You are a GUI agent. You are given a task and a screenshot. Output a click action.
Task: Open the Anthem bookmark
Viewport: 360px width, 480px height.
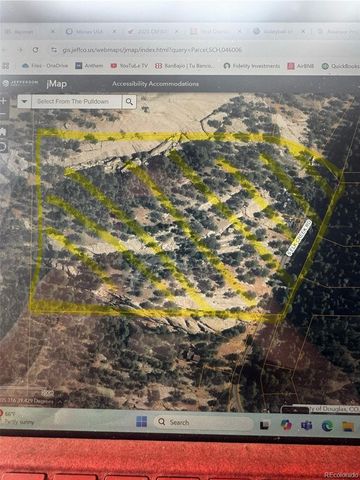(x=89, y=66)
